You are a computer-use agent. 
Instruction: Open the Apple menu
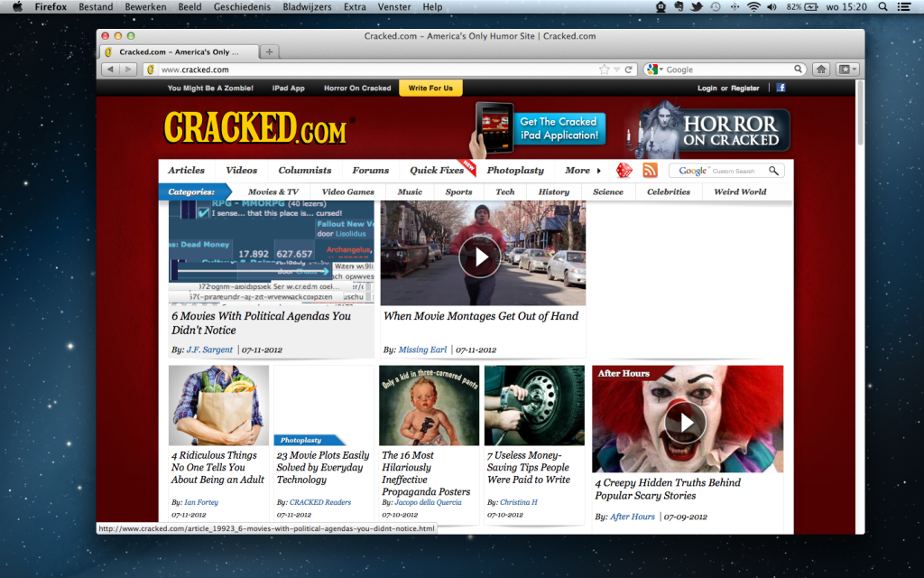[x=17, y=7]
